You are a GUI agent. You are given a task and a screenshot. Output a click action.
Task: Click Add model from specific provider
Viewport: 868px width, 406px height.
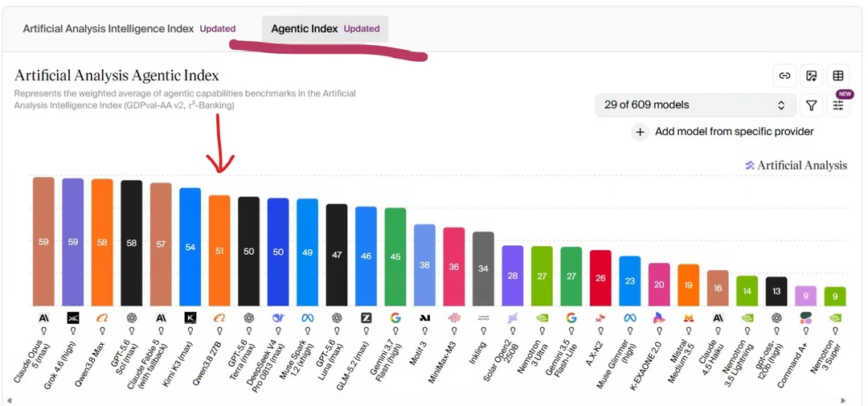734,132
